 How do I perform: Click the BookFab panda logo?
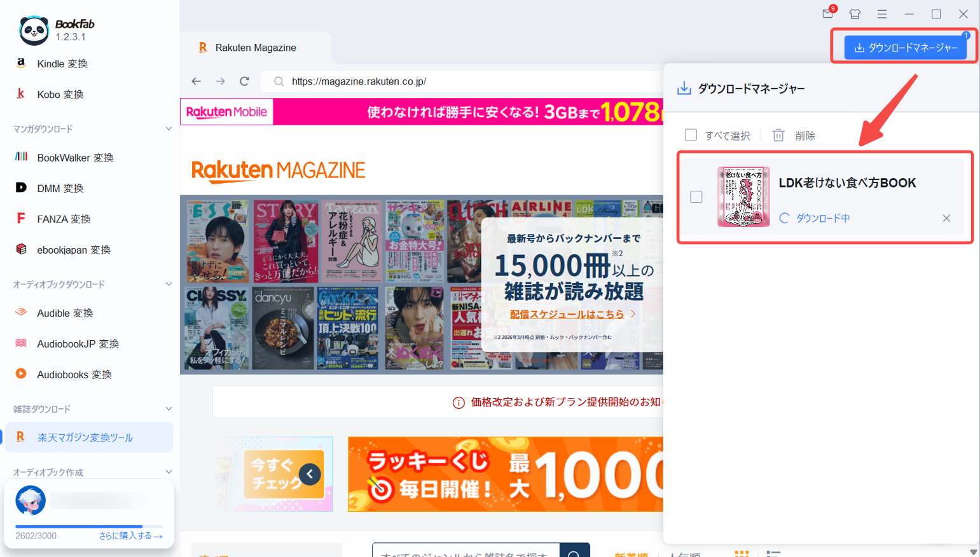pos(34,30)
